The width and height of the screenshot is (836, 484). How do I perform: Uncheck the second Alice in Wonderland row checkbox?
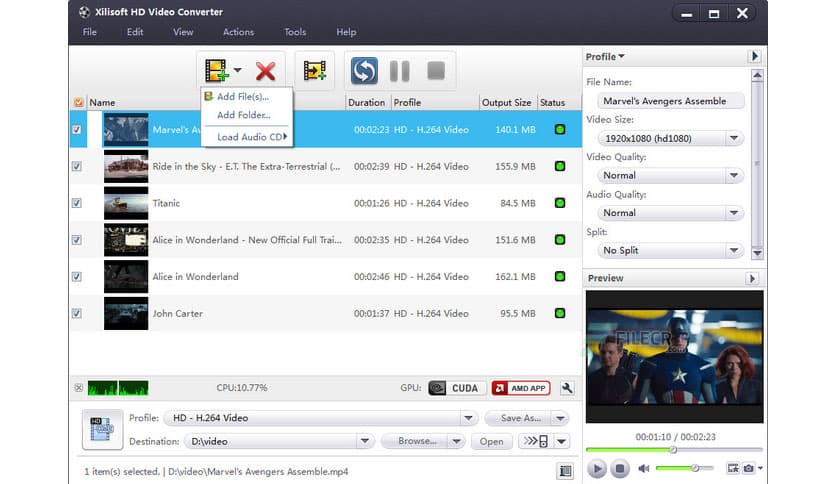coord(77,277)
